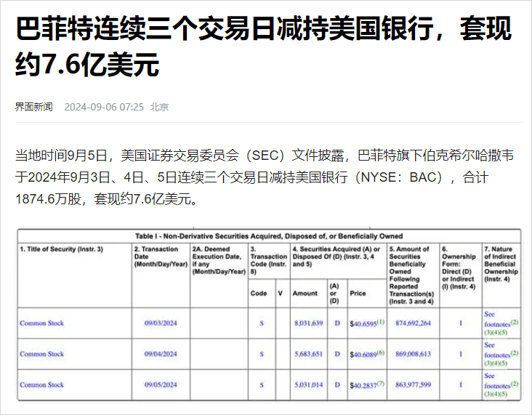Click the price $40.6595
The image size is (532, 415).
click(x=363, y=323)
